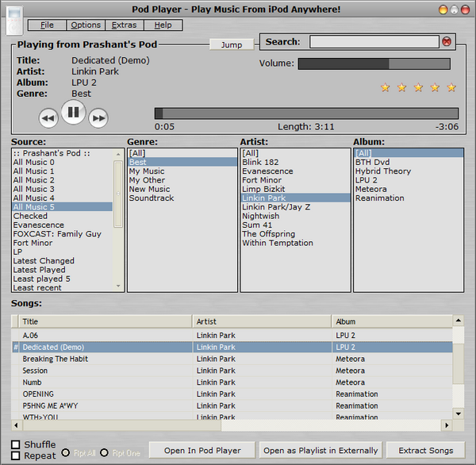Open the Options menu
The height and width of the screenshot is (465, 476).
[86, 25]
